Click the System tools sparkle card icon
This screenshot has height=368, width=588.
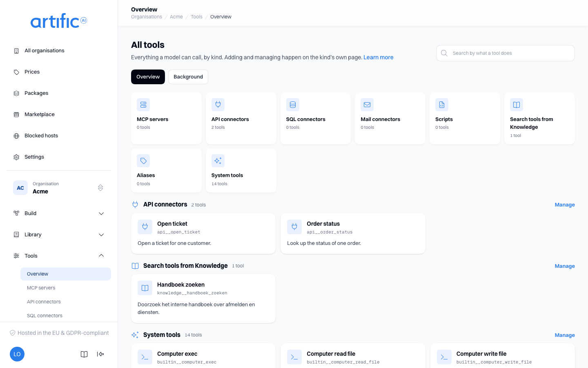click(x=218, y=161)
